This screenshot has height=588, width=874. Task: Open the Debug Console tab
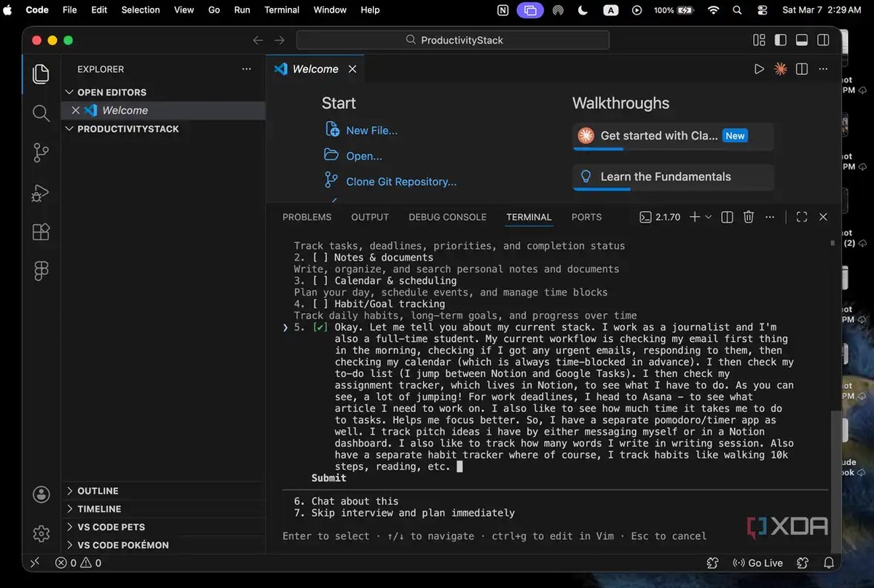(447, 217)
